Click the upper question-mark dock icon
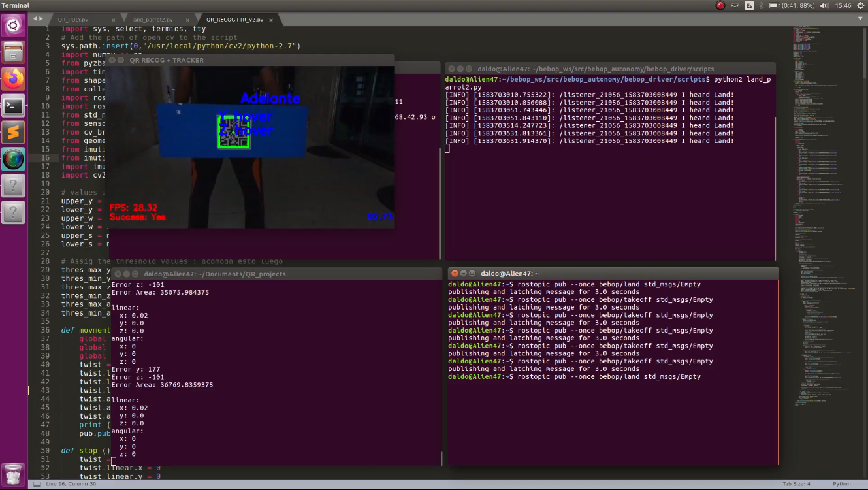 pos(14,186)
